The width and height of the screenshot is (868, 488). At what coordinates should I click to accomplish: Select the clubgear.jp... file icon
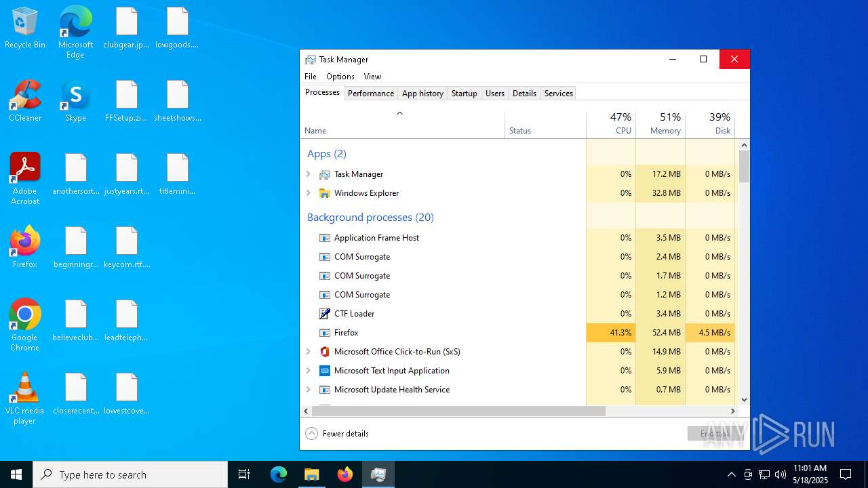click(126, 28)
